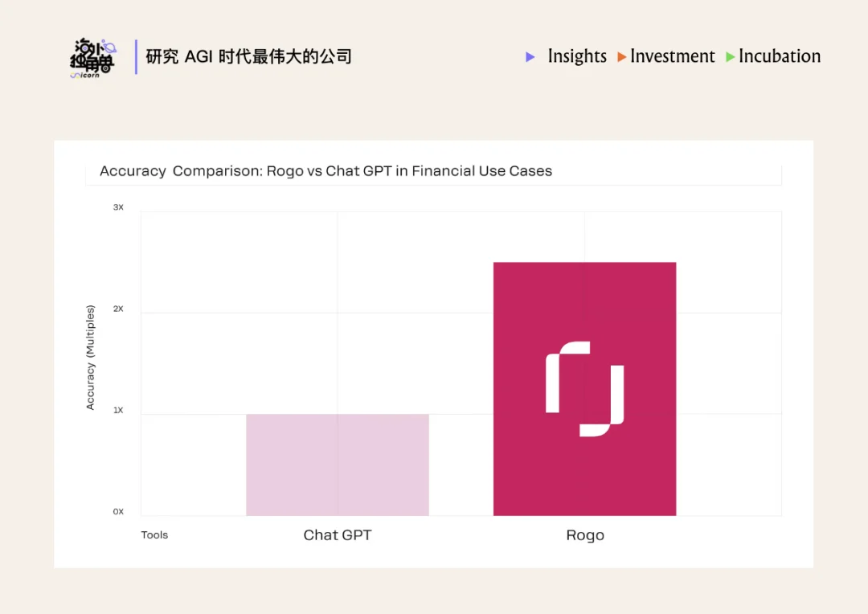Toggle the 3X gridline display

(118, 207)
